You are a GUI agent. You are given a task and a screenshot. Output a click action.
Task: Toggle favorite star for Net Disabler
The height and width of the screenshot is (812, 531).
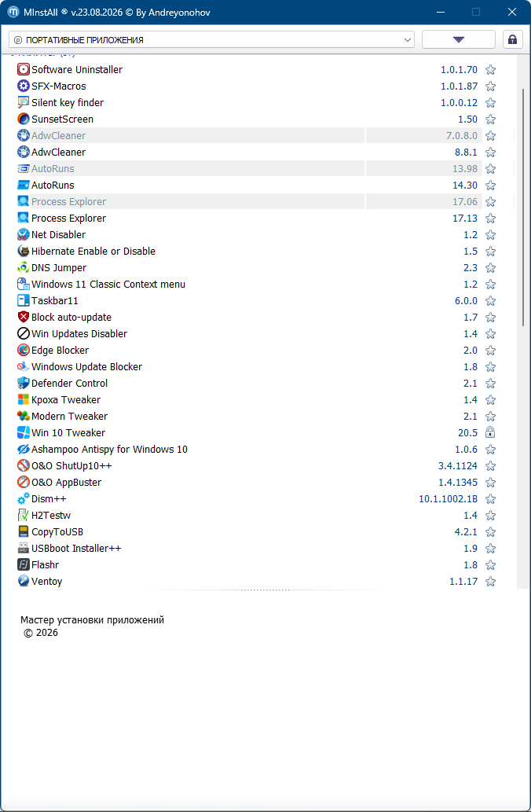(491, 234)
